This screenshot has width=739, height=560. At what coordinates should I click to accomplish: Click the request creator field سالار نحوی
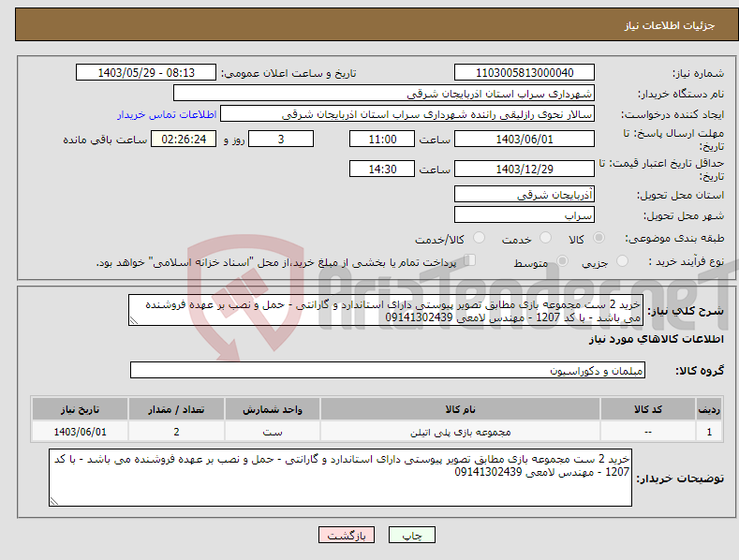tap(407, 114)
